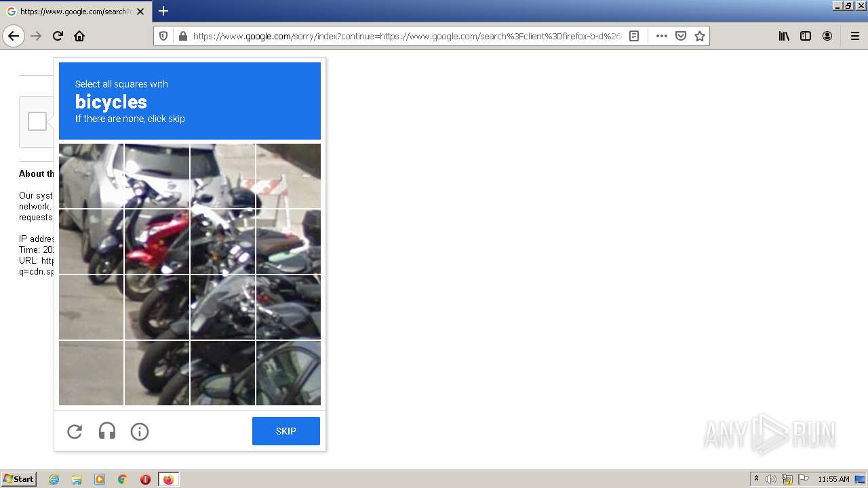Close the Google search tab
This screenshot has height=488, width=868.
pos(140,12)
